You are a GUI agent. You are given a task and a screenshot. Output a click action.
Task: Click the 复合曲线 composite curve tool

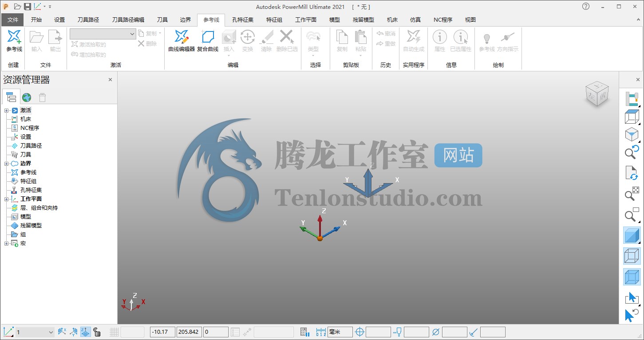(x=208, y=41)
